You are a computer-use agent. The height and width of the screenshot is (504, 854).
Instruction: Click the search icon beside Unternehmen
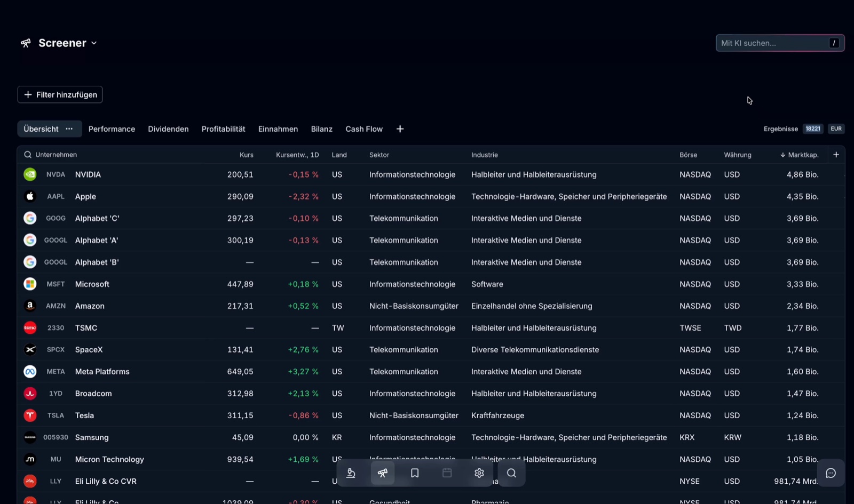(x=28, y=155)
